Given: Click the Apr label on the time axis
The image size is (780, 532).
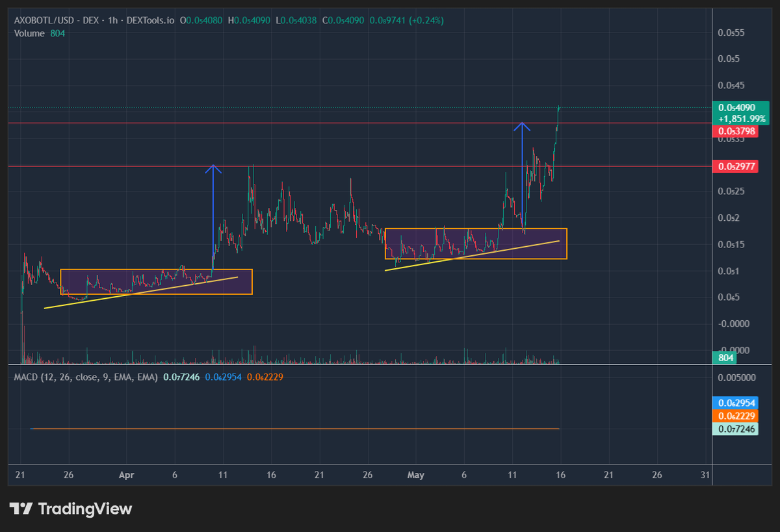Looking at the screenshot, I should [x=126, y=475].
